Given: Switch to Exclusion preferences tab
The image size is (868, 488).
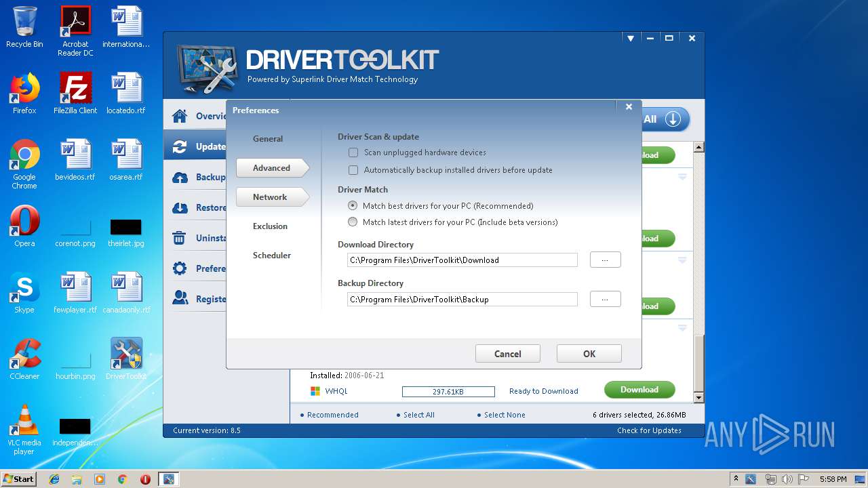Looking at the screenshot, I should point(270,226).
